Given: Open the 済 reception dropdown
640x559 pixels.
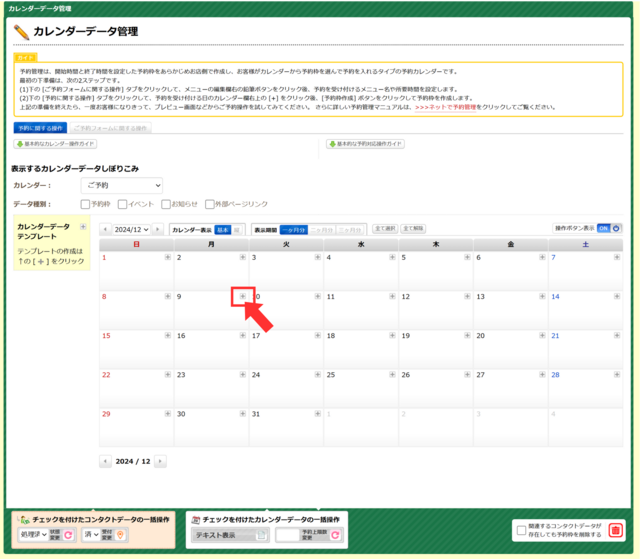Looking at the screenshot, I should click(91, 535).
